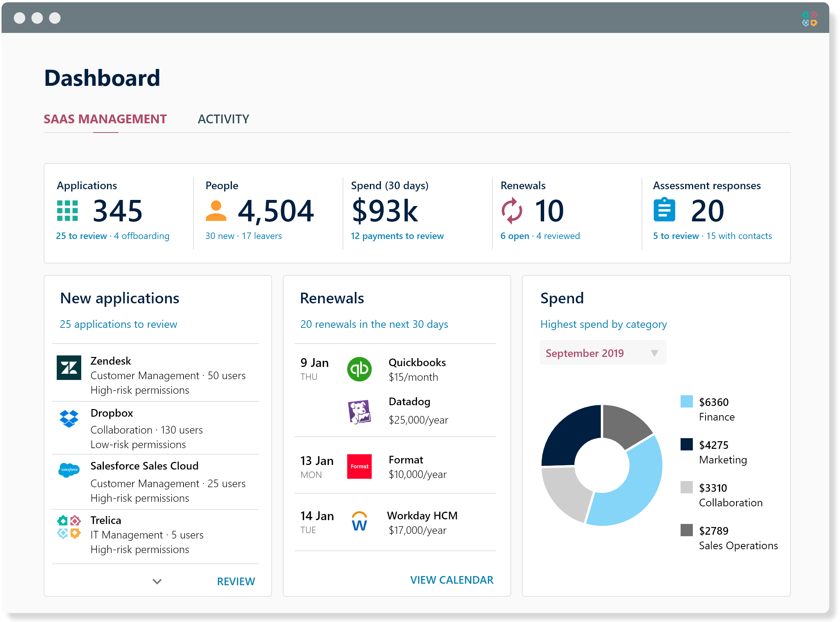Click the Applications grid icon
Viewport: 840px width, 622px height.
pos(67,211)
